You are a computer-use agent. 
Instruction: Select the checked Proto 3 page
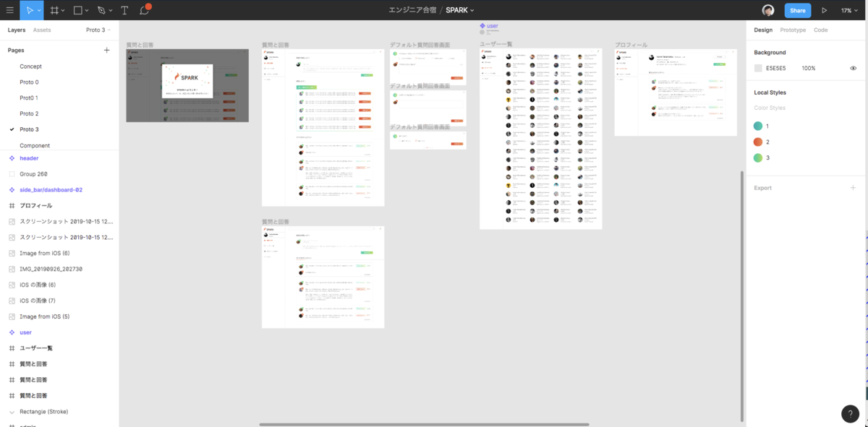tap(29, 129)
